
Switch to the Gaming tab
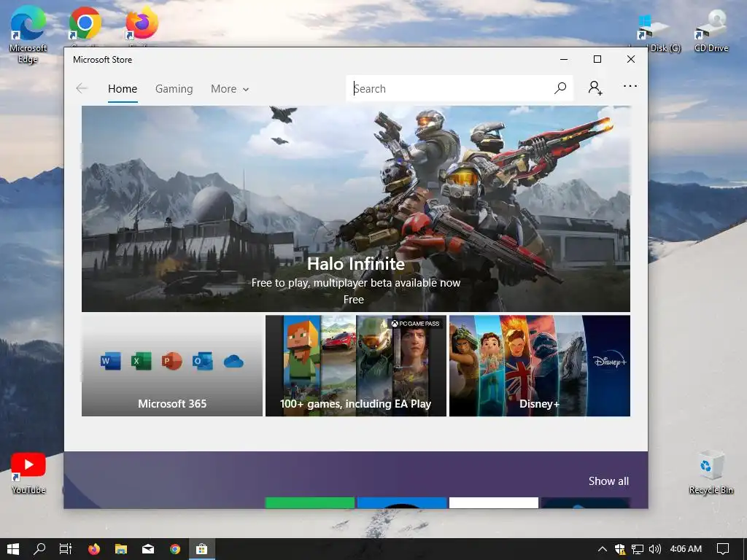coord(174,89)
